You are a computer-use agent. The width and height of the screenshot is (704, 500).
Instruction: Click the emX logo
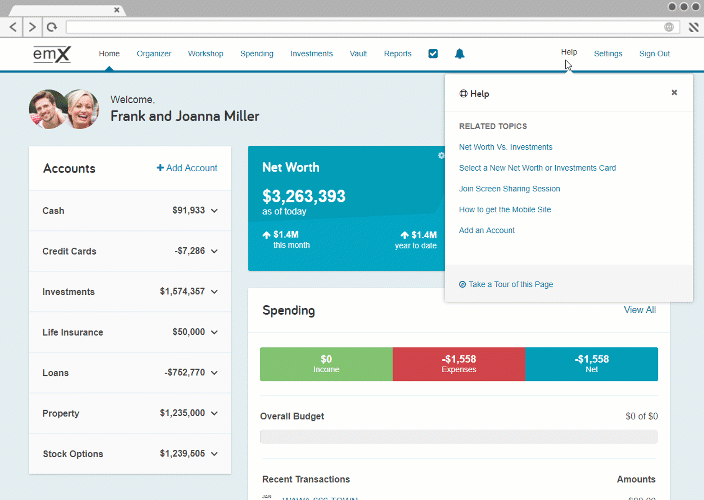coord(52,54)
